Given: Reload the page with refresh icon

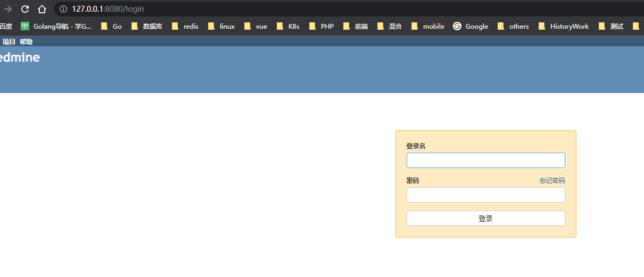Looking at the screenshot, I should point(25,9).
